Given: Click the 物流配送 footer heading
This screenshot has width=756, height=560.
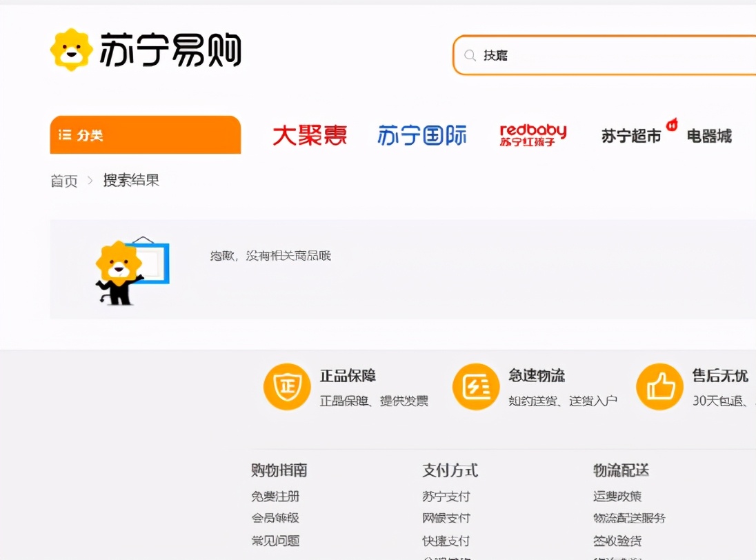Looking at the screenshot, I should 621,470.
